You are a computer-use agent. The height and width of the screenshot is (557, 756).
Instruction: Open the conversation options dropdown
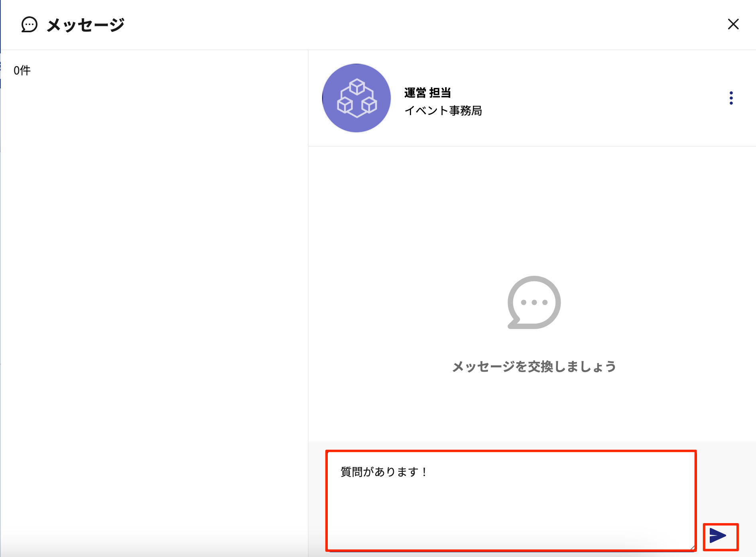point(731,98)
